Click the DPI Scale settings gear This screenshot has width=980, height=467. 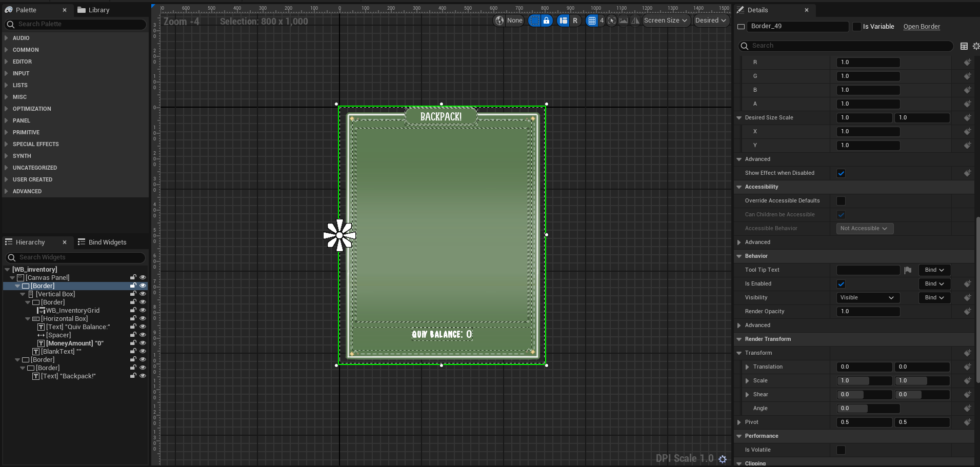723,459
